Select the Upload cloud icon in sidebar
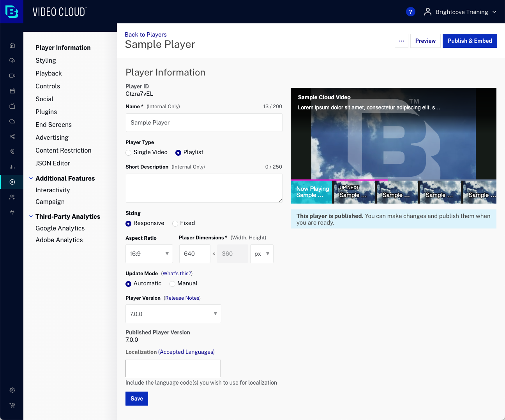 (x=12, y=60)
